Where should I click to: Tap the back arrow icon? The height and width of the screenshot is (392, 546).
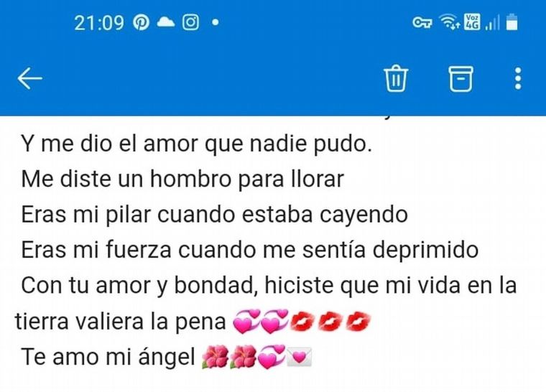coord(30,78)
